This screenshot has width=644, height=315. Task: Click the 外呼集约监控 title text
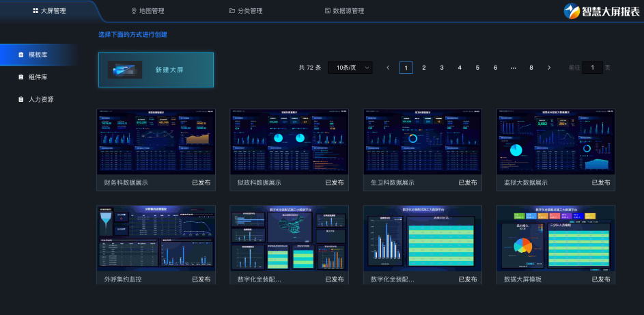click(x=123, y=279)
